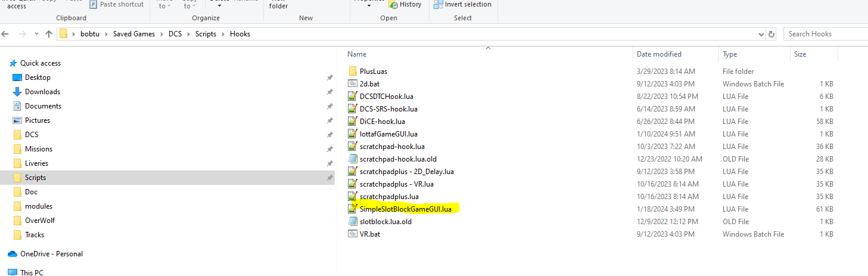Select the lottafGameGUI.lua file icon
The height and width of the screenshot is (276, 868).
tap(353, 134)
